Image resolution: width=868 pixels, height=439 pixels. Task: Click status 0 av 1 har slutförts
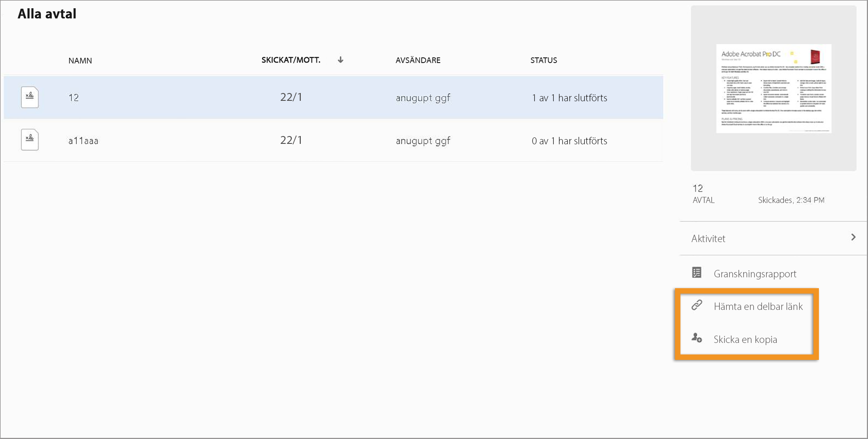click(569, 141)
